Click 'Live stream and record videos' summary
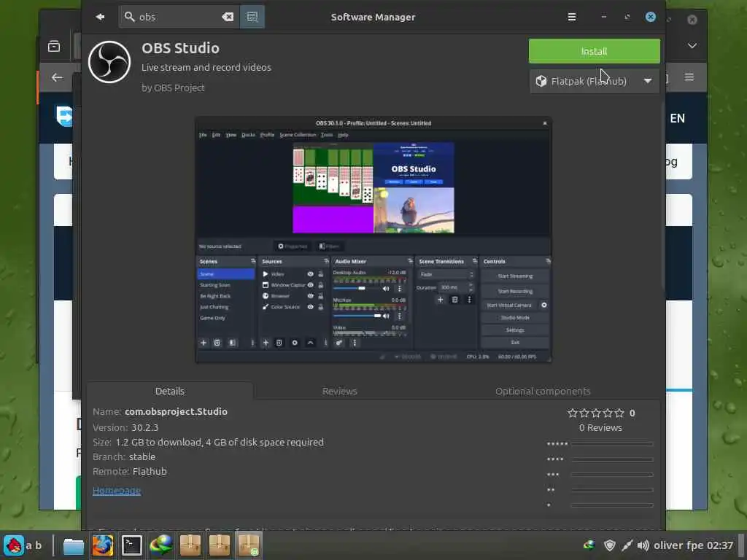 point(206,67)
